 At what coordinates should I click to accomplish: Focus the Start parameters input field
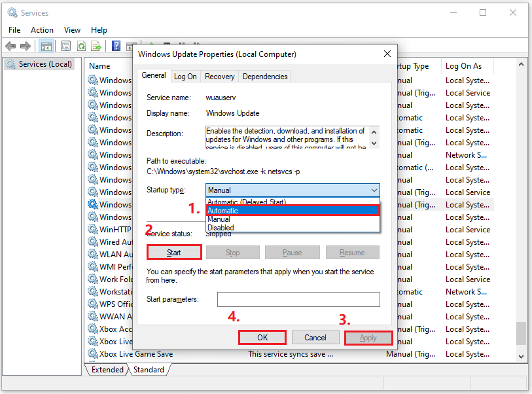tap(298, 299)
